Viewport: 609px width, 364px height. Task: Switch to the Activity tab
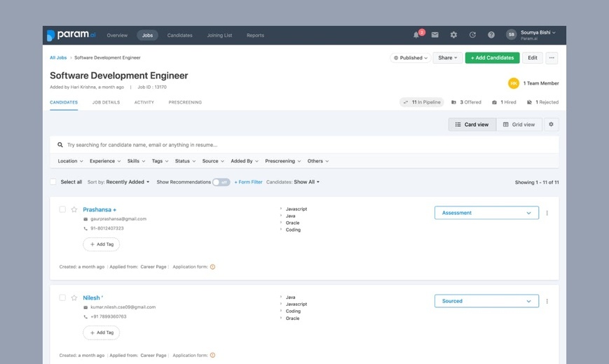[144, 102]
